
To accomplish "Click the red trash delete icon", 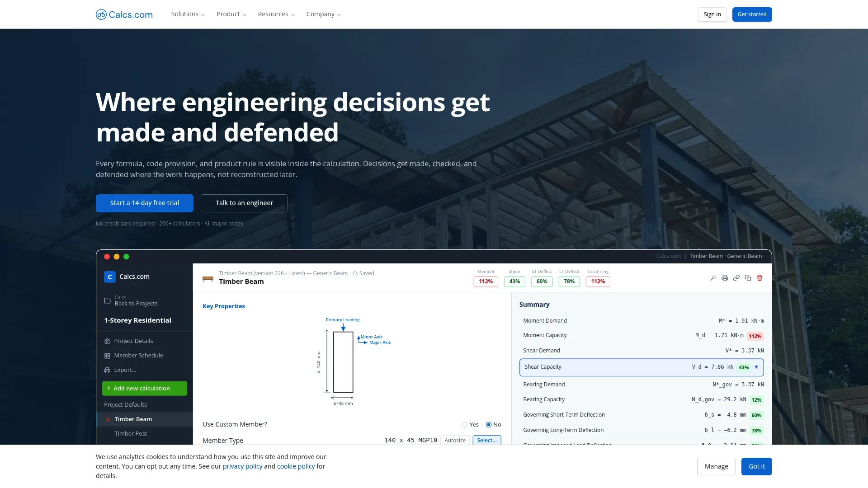I will 760,278.
